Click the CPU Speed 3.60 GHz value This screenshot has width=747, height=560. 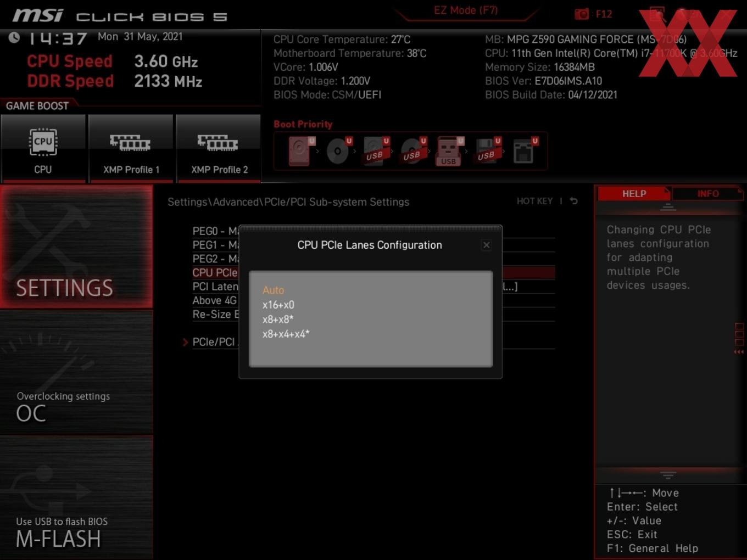(166, 61)
